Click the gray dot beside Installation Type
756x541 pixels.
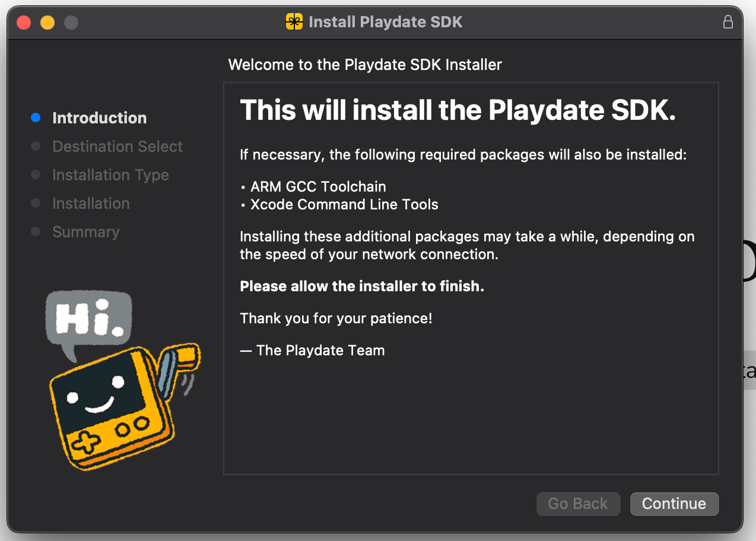coord(35,175)
